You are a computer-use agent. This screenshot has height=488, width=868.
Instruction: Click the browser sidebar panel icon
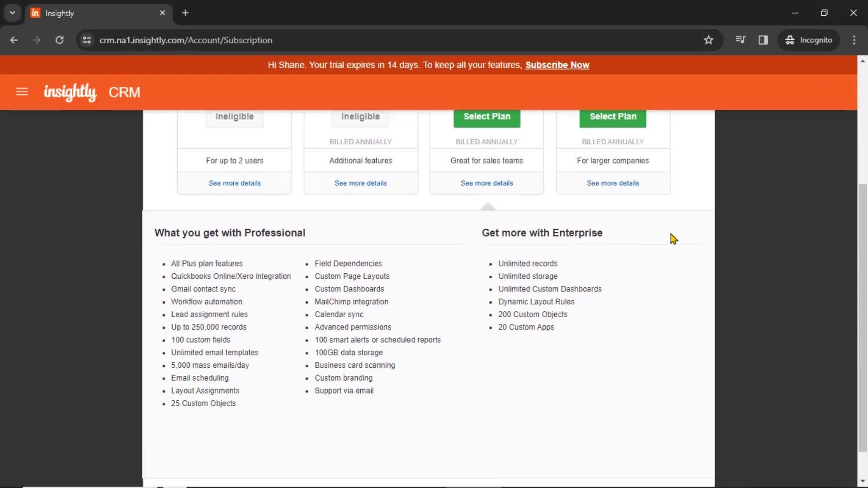[x=763, y=40]
